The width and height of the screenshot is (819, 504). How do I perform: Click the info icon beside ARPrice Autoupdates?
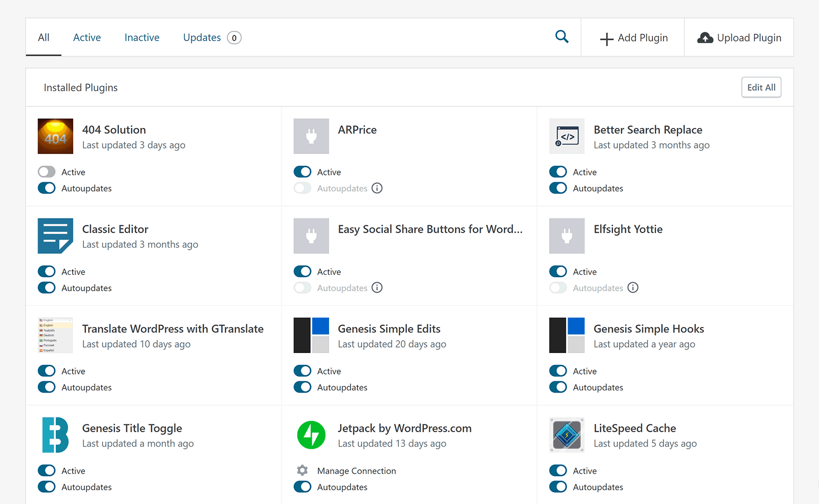377,188
